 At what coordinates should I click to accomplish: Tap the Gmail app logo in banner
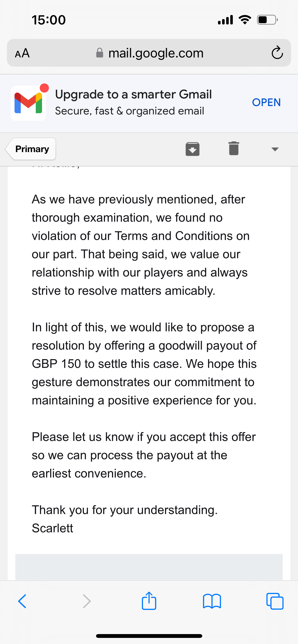click(28, 103)
